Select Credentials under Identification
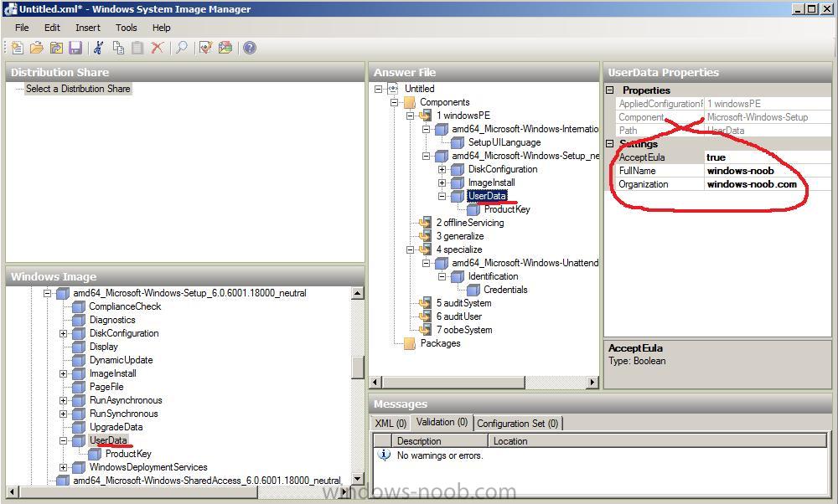The width and height of the screenshot is (838, 504). pyautogui.click(x=505, y=290)
